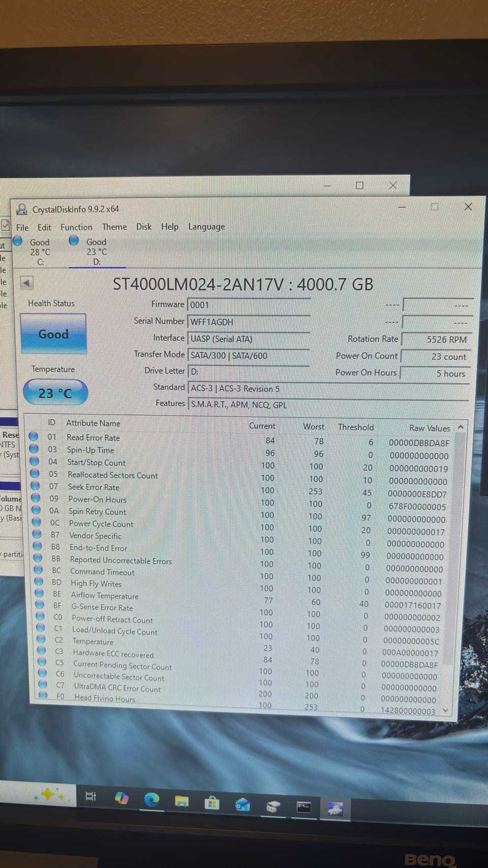Click the status circle beside Read Error Rate
488x868 pixels.
[34, 436]
